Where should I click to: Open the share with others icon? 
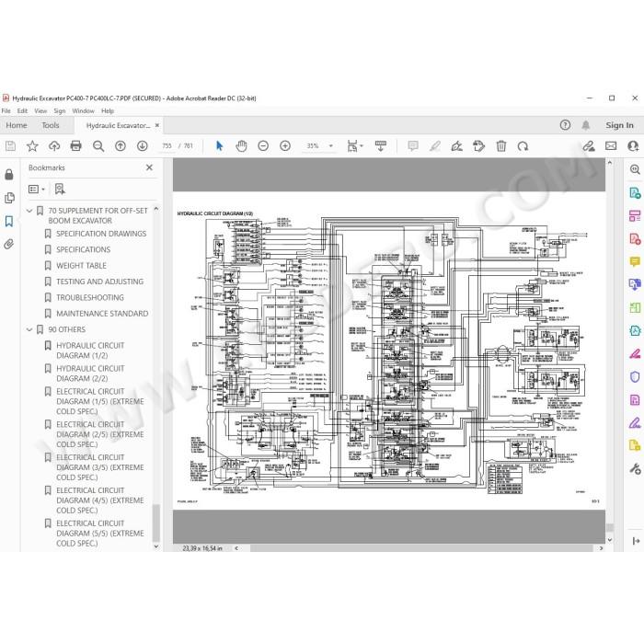tap(589, 145)
